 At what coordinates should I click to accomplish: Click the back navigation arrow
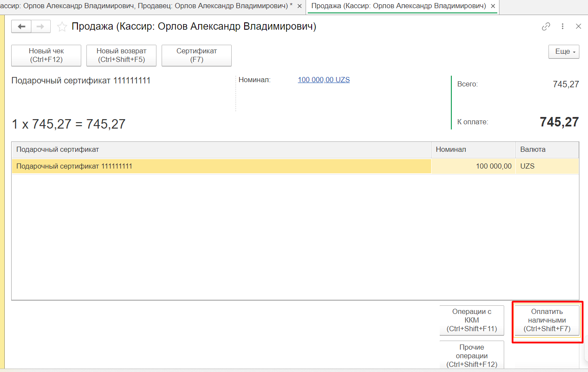click(21, 27)
